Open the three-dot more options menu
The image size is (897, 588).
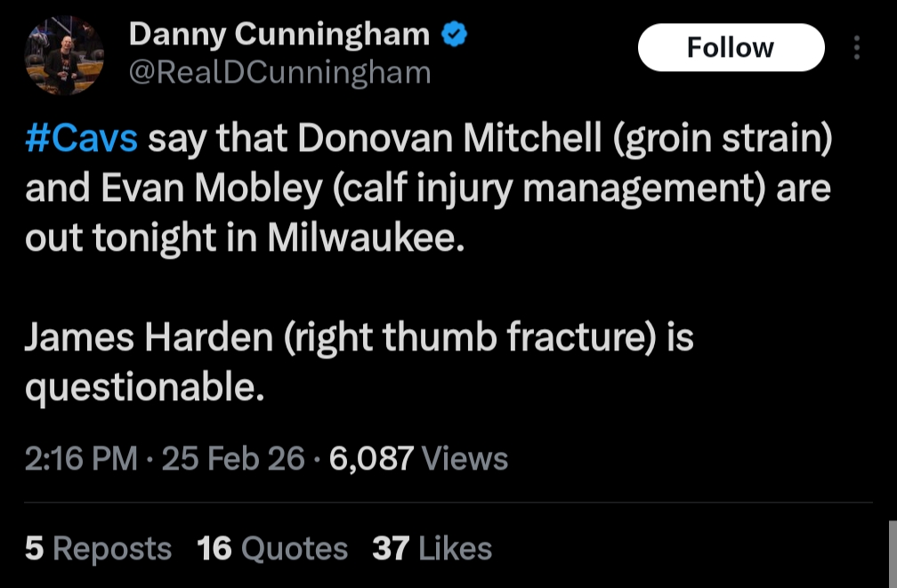click(857, 48)
